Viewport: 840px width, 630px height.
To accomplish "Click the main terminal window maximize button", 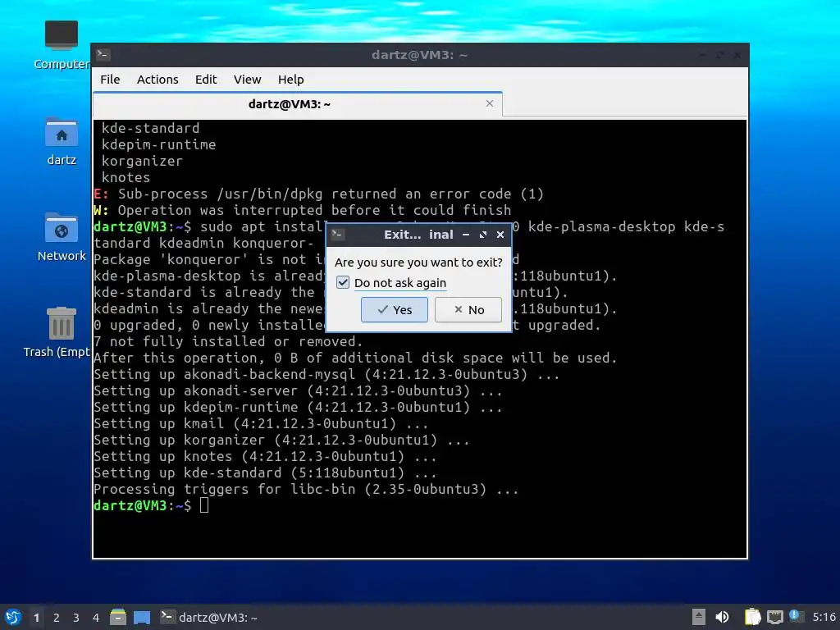I will tap(720, 55).
